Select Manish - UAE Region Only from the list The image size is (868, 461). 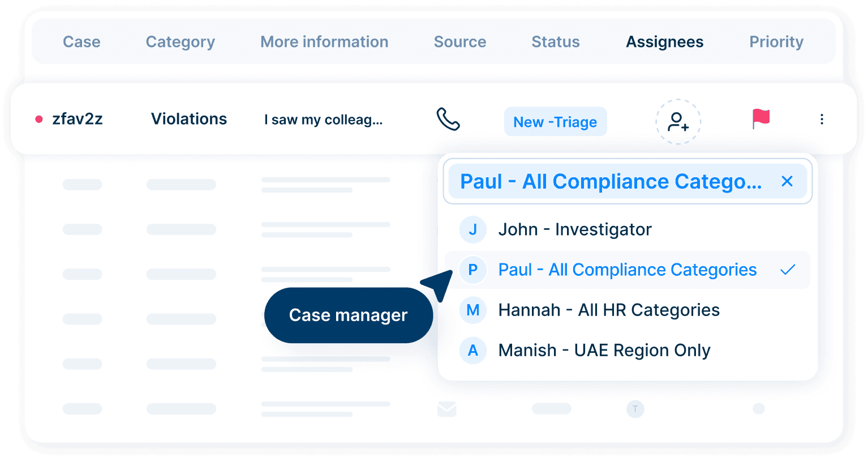(604, 350)
